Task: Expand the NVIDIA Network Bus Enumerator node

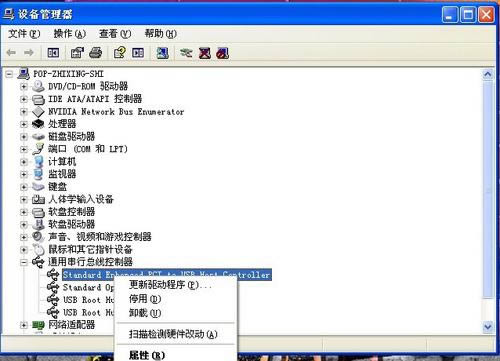Action: click(x=23, y=112)
